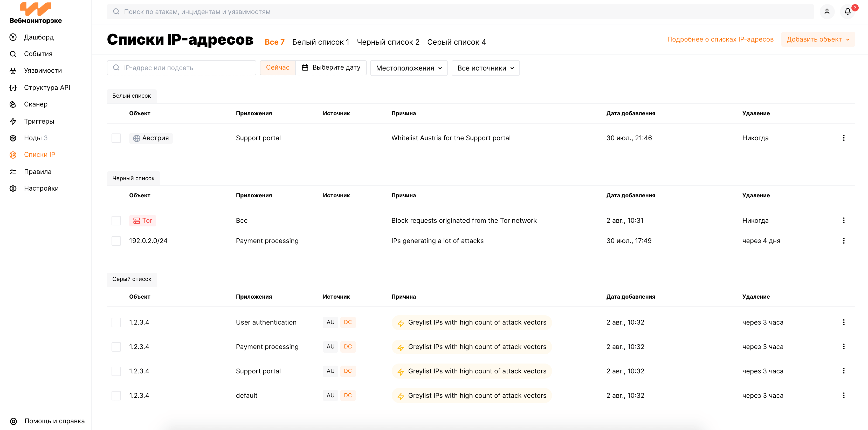The height and width of the screenshot is (430, 868).
Task: Expand the Местоположения dropdown
Action: 408,68
